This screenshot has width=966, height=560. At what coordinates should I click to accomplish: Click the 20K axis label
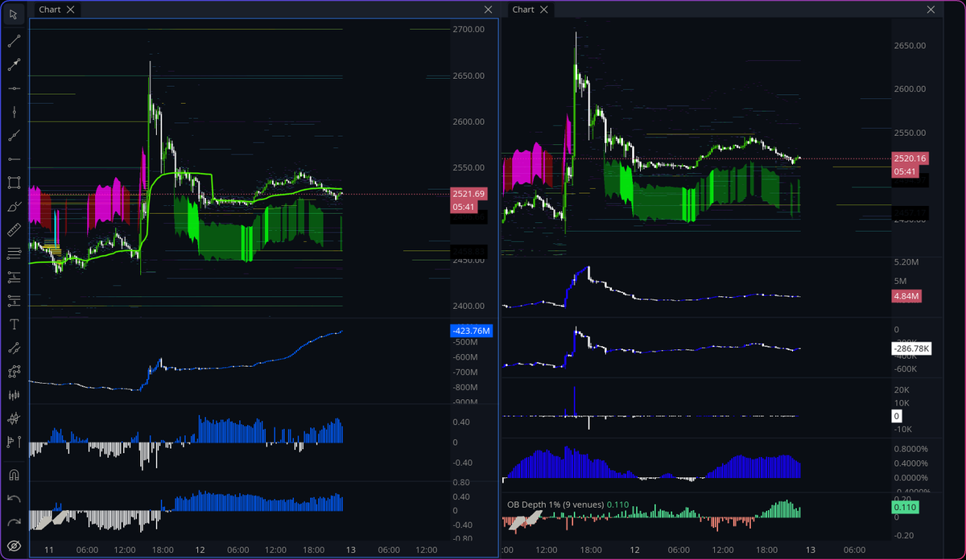coord(902,389)
